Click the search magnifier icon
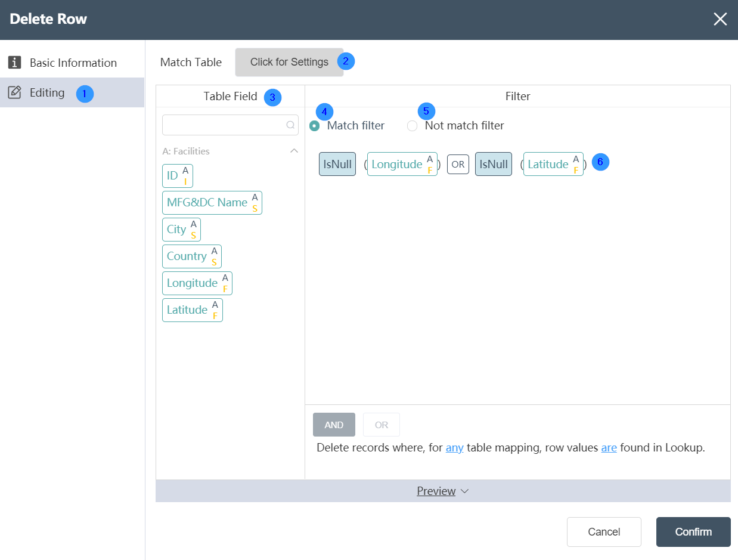This screenshot has width=738, height=560. pyautogui.click(x=290, y=125)
